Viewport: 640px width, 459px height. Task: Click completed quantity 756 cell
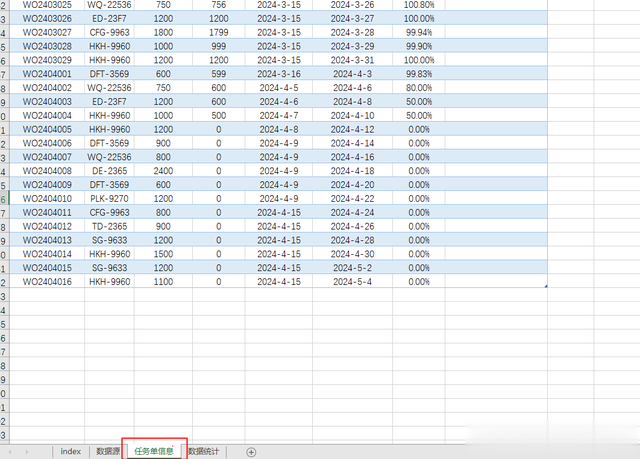(219, 5)
